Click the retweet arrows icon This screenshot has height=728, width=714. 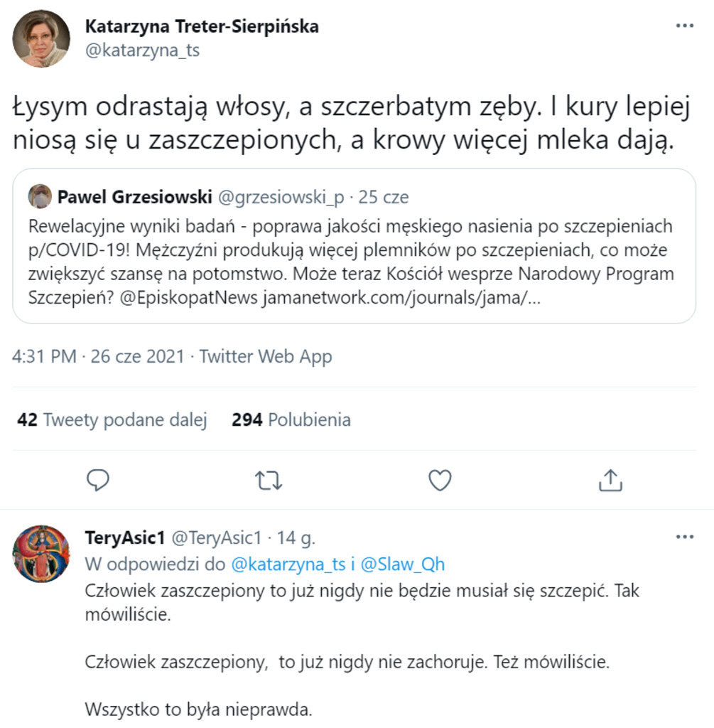269,481
